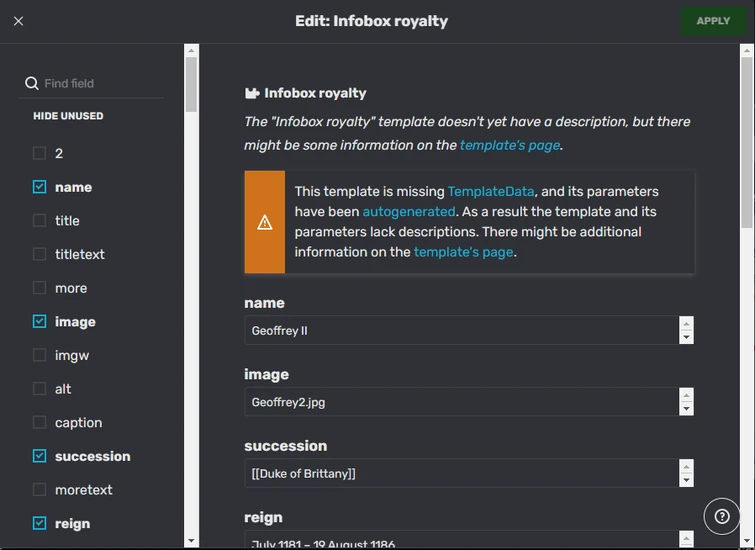Image resolution: width=755 pixels, height=550 pixels.
Task: Click the image field with Geoffrey2.jpg
Action: [x=460, y=402]
